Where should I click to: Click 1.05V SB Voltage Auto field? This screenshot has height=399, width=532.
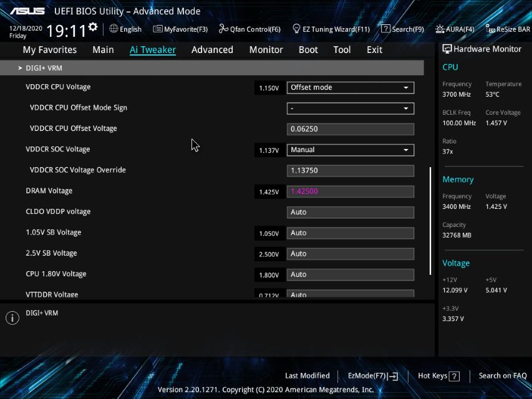tap(350, 233)
